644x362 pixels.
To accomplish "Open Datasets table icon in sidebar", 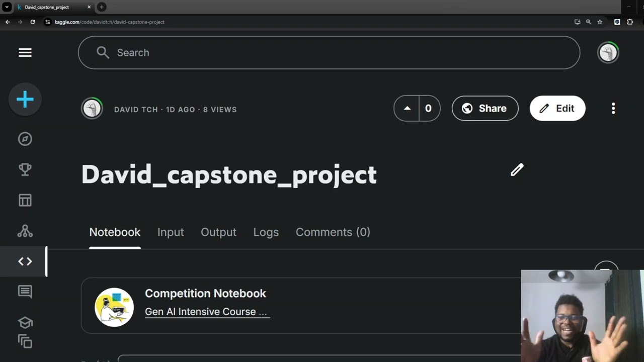I will pyautogui.click(x=25, y=200).
